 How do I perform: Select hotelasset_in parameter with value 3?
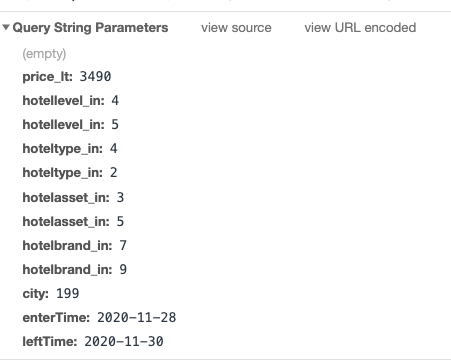pos(73,198)
